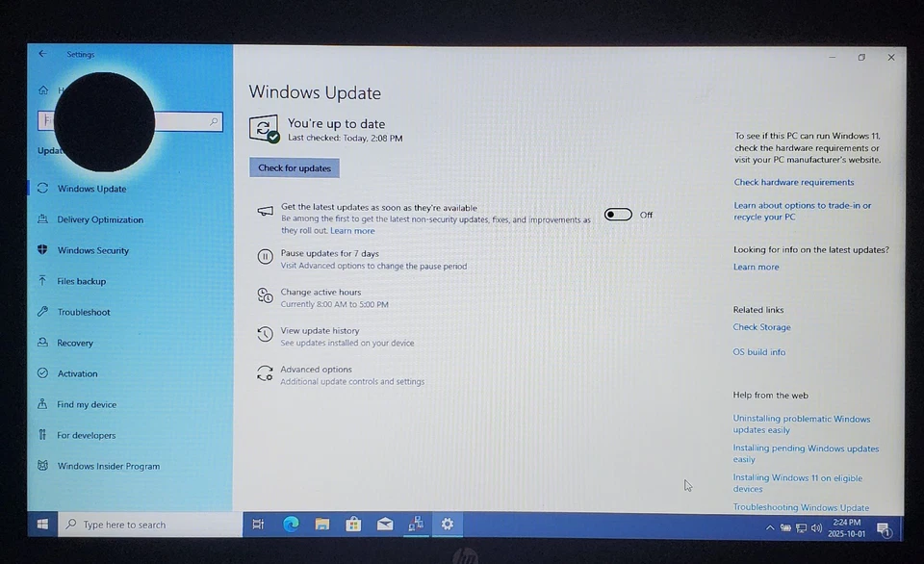Click the Change active hours clock icon
The image size is (924, 564).
265,295
